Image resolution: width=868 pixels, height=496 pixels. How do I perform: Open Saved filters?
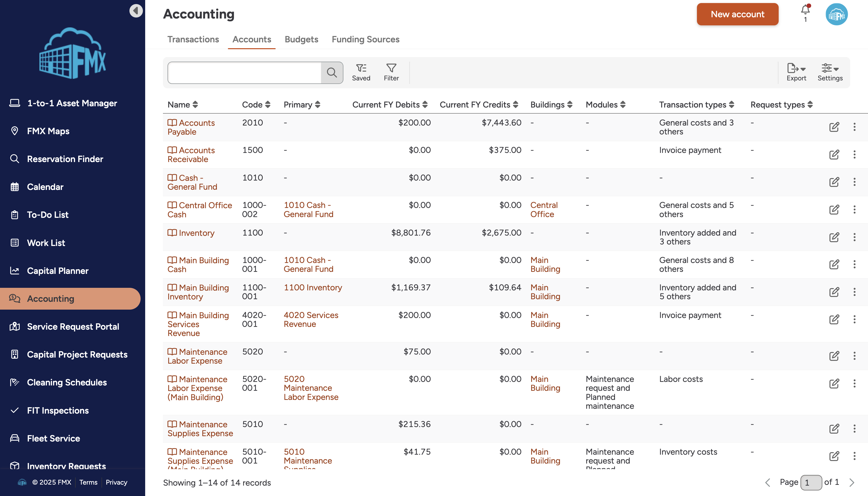click(x=361, y=73)
